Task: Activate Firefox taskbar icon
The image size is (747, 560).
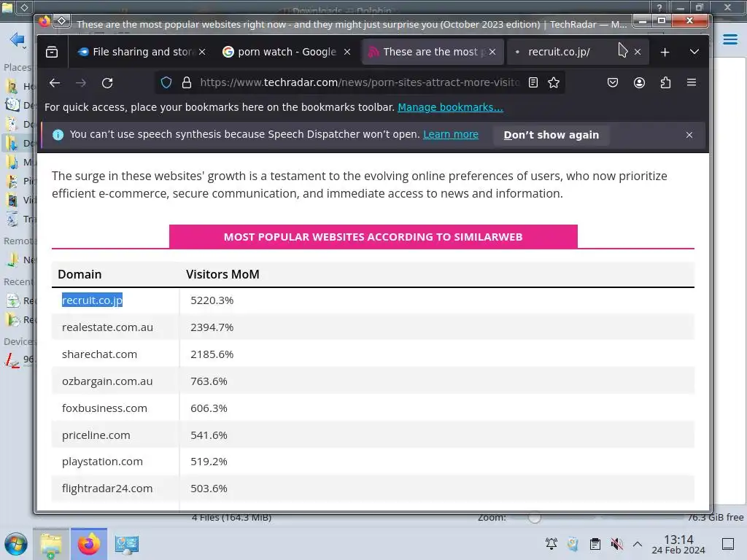Action: pyautogui.click(x=89, y=544)
